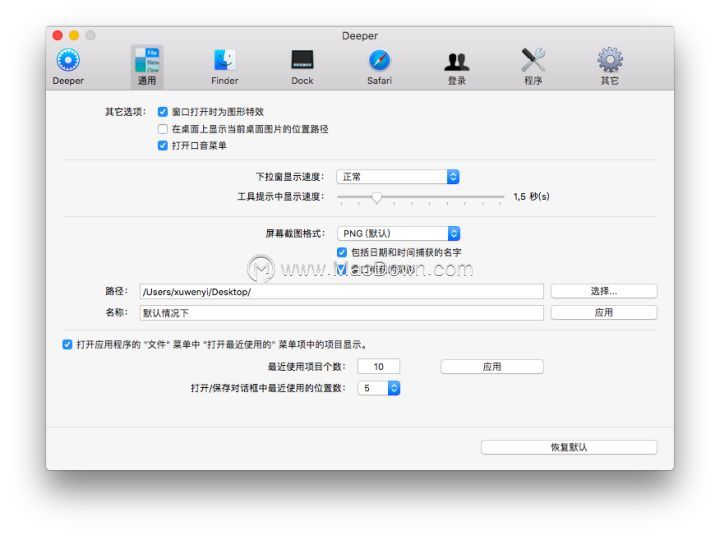Toggle 打开应用程序的文件菜单 recent items checkbox

point(67,344)
